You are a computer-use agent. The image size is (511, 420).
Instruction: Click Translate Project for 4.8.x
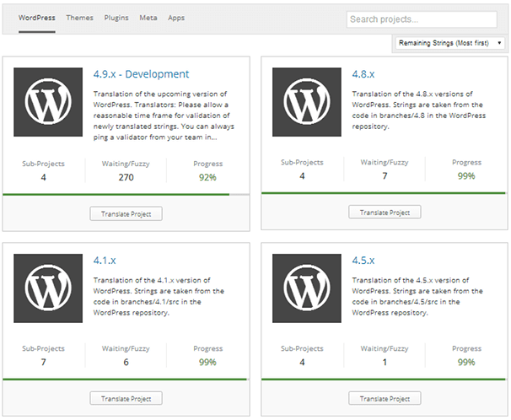tap(385, 213)
